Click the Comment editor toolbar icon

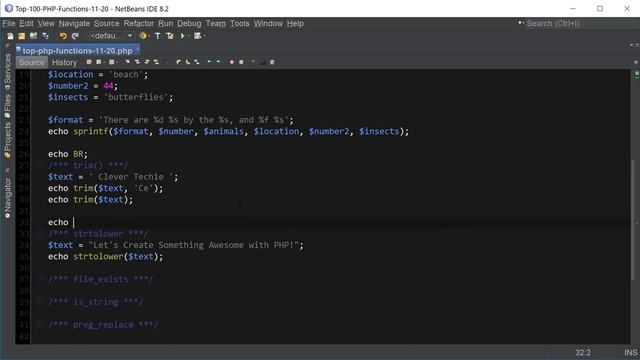[x=253, y=62]
